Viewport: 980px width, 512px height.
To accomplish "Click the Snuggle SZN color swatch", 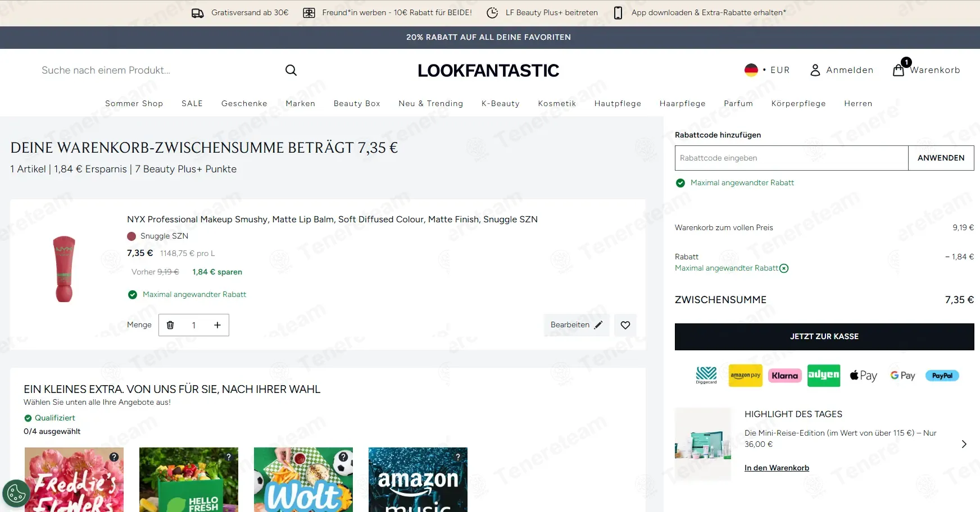I will tap(131, 236).
